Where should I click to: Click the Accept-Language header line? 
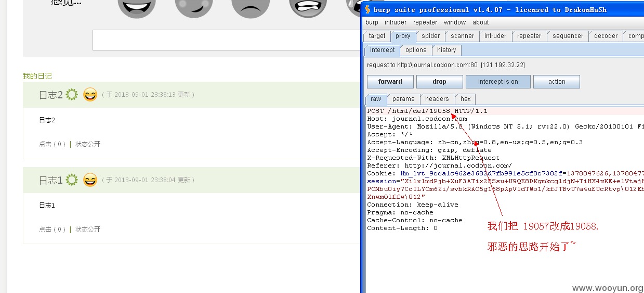[x=475, y=142]
